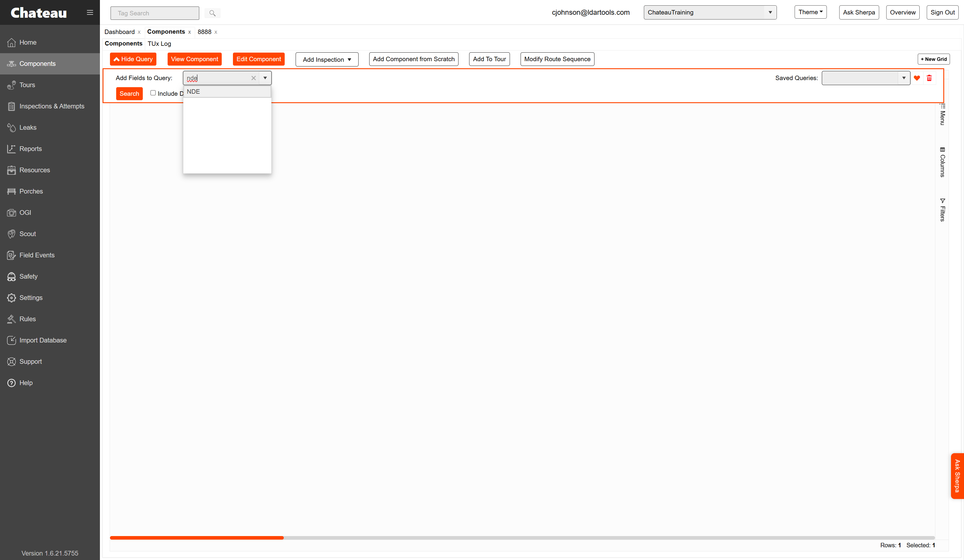Open Support in the sidebar
Image resolution: width=964 pixels, height=560 pixels.
tap(50, 361)
